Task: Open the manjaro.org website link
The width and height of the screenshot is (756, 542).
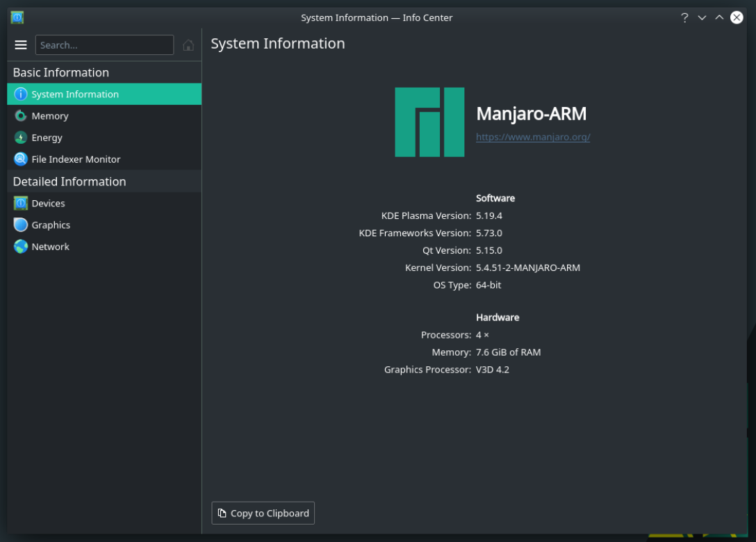Action: click(x=533, y=137)
